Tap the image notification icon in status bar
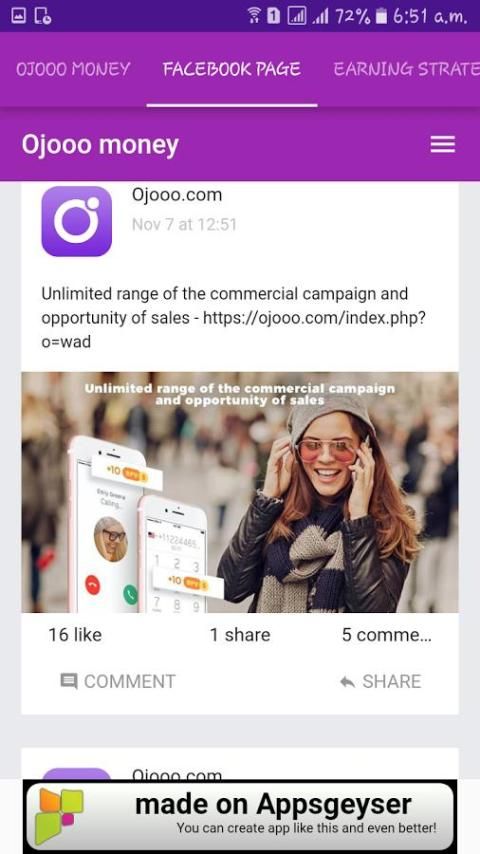 pos(18,16)
